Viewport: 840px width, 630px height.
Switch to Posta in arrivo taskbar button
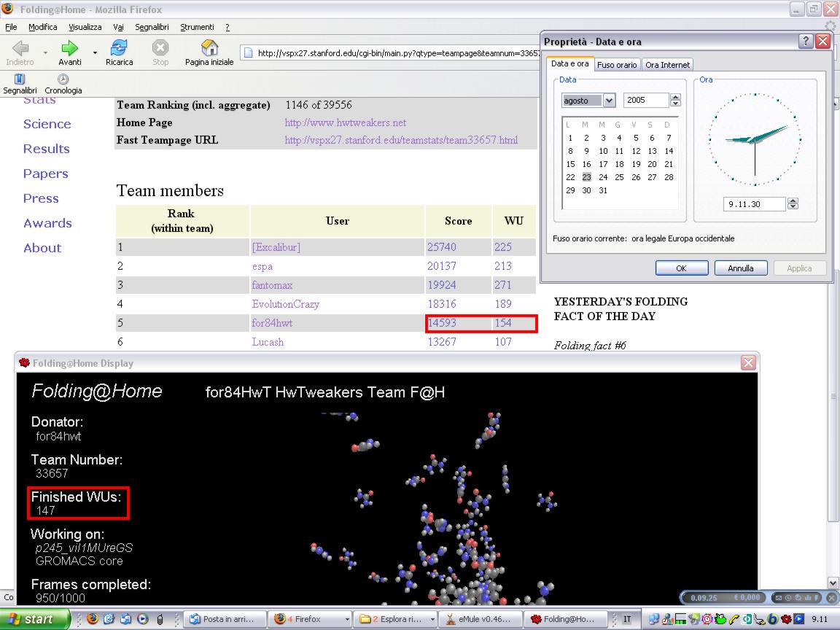click(225, 619)
